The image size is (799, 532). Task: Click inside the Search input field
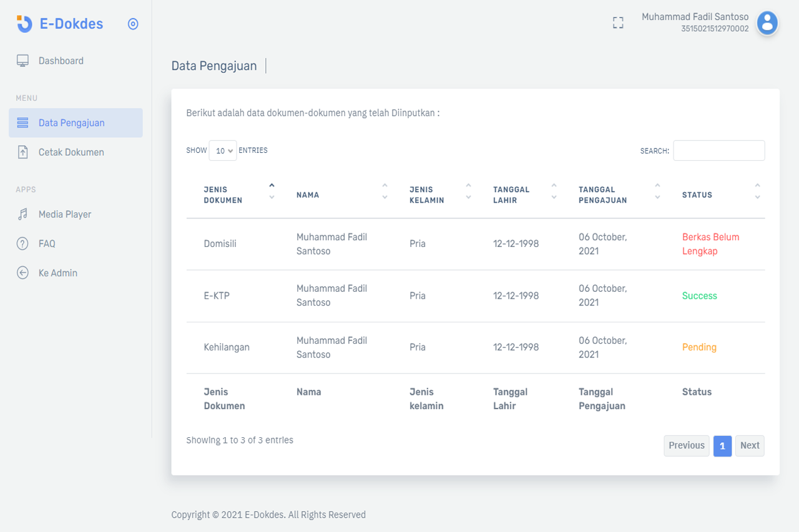pos(718,151)
